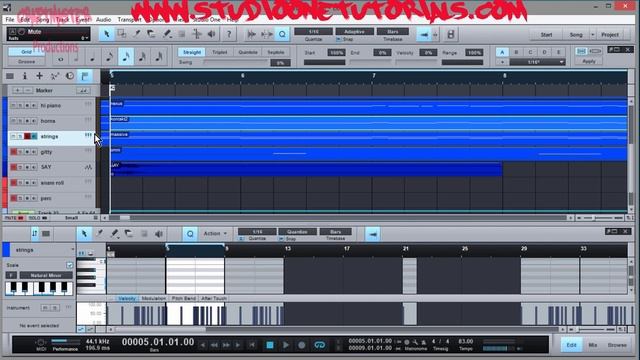Toggle the Marker track flag icon

point(85,76)
